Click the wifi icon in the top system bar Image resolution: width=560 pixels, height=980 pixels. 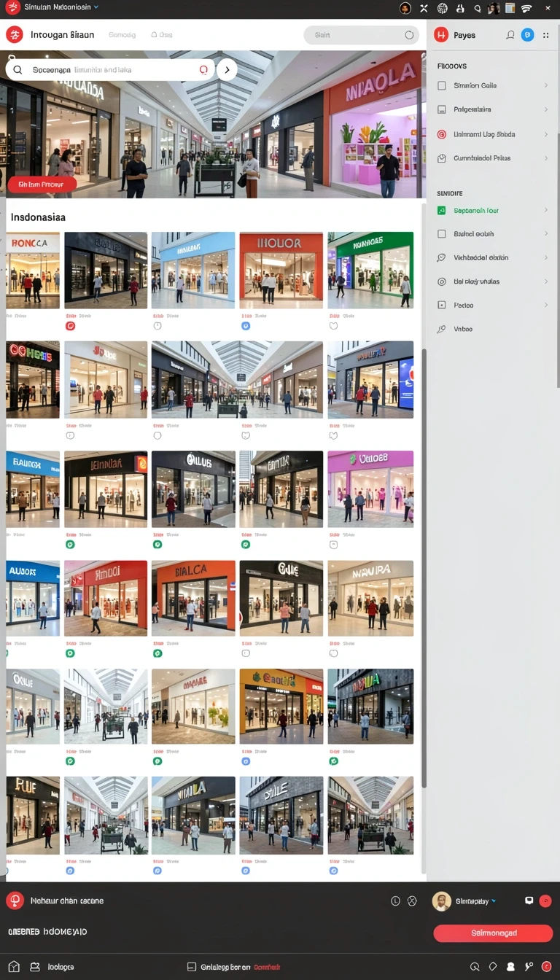(x=526, y=9)
